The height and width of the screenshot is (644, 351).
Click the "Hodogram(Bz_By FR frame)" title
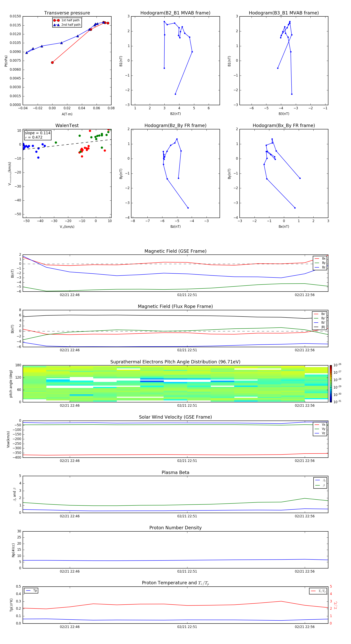coord(175,125)
